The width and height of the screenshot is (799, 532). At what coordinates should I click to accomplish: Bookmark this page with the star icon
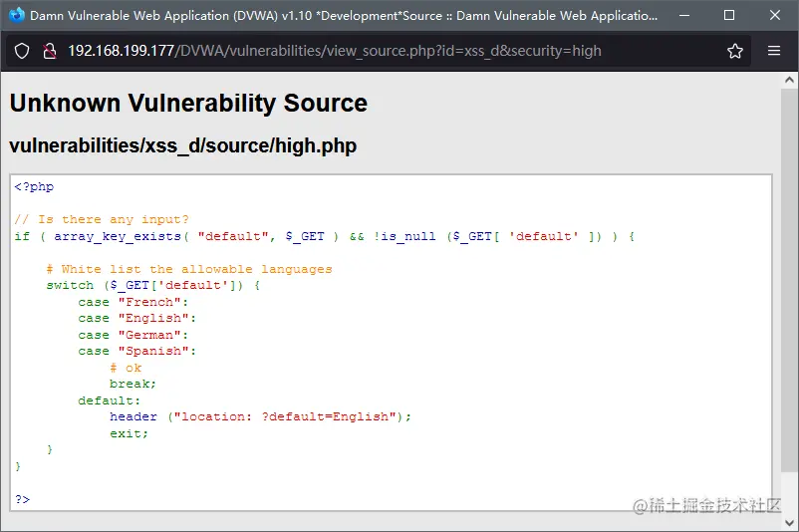click(735, 51)
